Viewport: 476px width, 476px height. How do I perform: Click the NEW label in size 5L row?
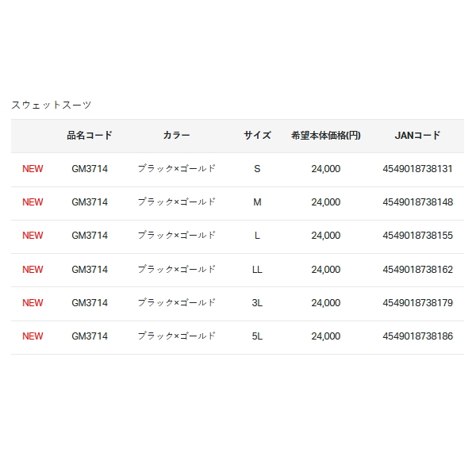coord(33,336)
